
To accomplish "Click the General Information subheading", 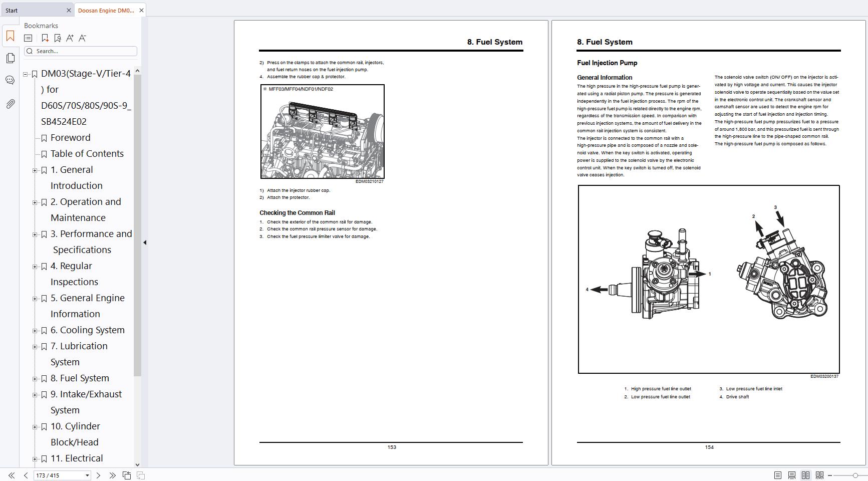I will coord(605,77).
